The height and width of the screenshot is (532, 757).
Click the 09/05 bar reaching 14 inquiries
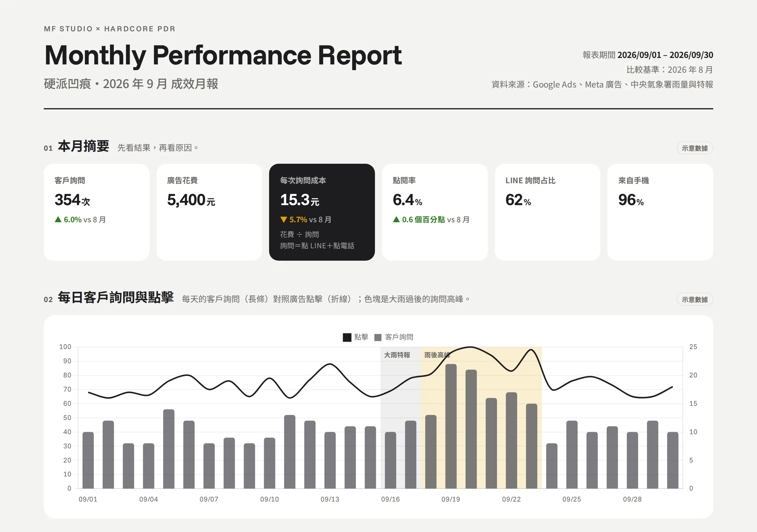tap(169, 449)
